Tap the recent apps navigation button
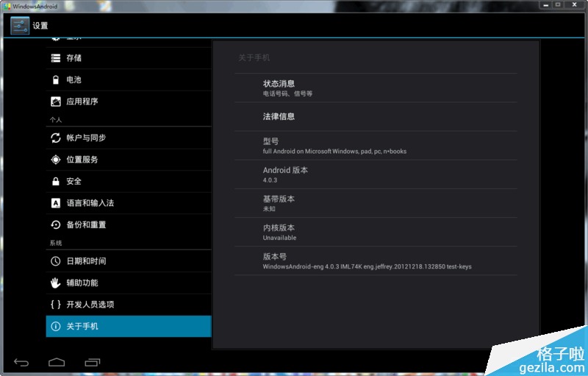Viewport: 588px width, 376px height. click(93, 362)
